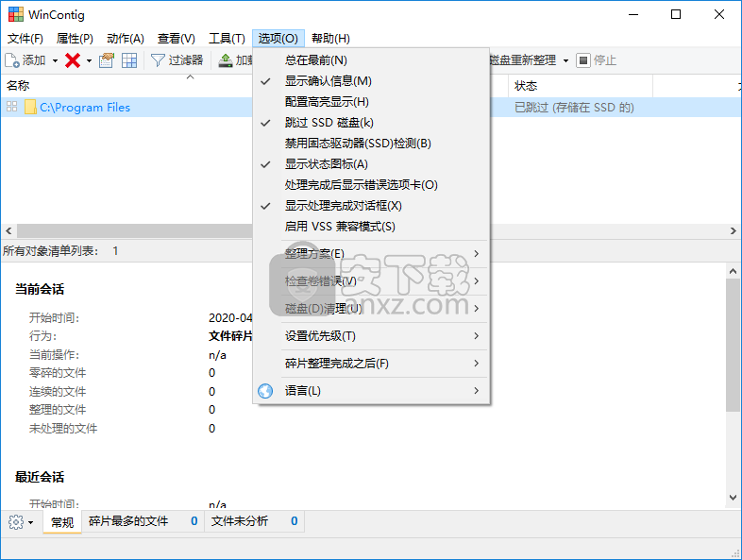Uncheck 显示处理完成对话框(X) option
Screen dimensions: 742x560
click(x=372, y=206)
